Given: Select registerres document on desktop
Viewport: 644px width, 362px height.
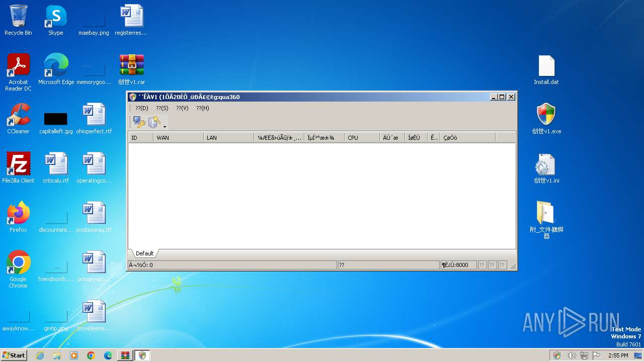Looking at the screenshot, I should point(131,21).
